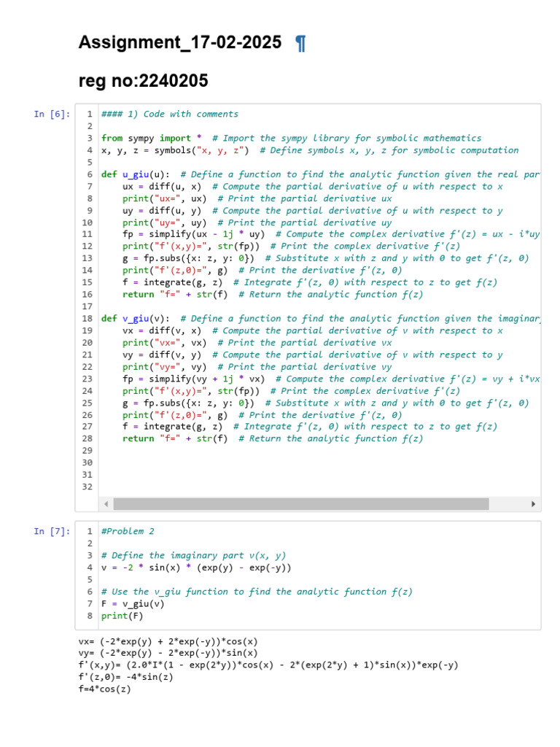Click the f=4*cos(z) output line
The width and height of the screenshot is (560, 747).
(x=105, y=689)
